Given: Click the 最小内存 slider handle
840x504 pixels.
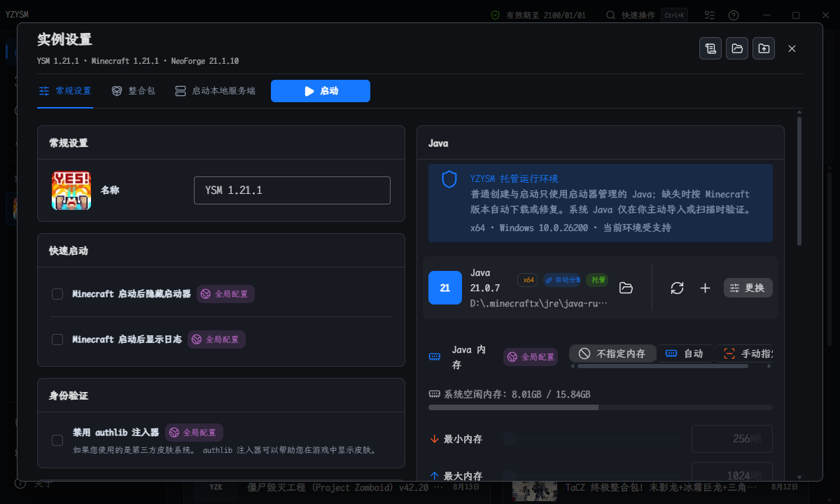Looking at the screenshot, I should click(x=510, y=439).
